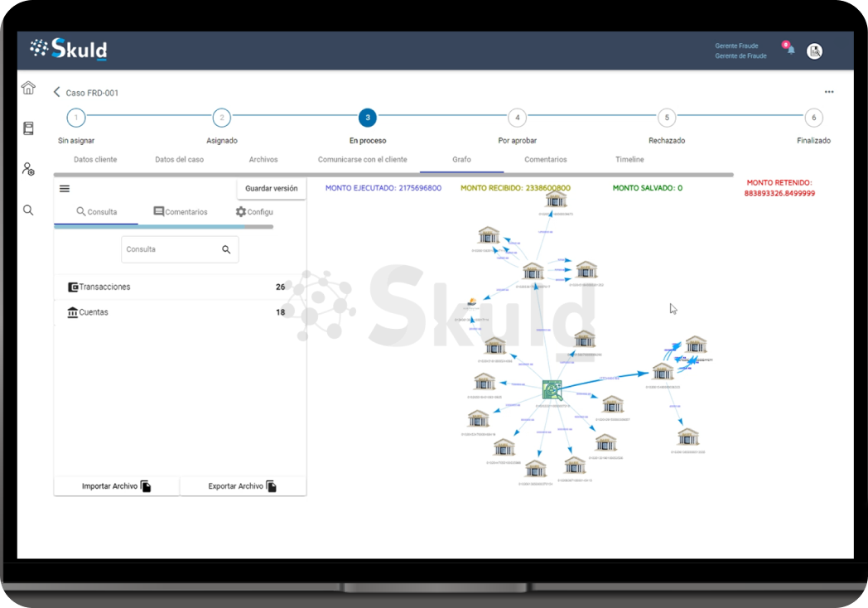Screen dimensions: 868x608
Task: Click the Consulta search input field
Action: tap(170, 249)
